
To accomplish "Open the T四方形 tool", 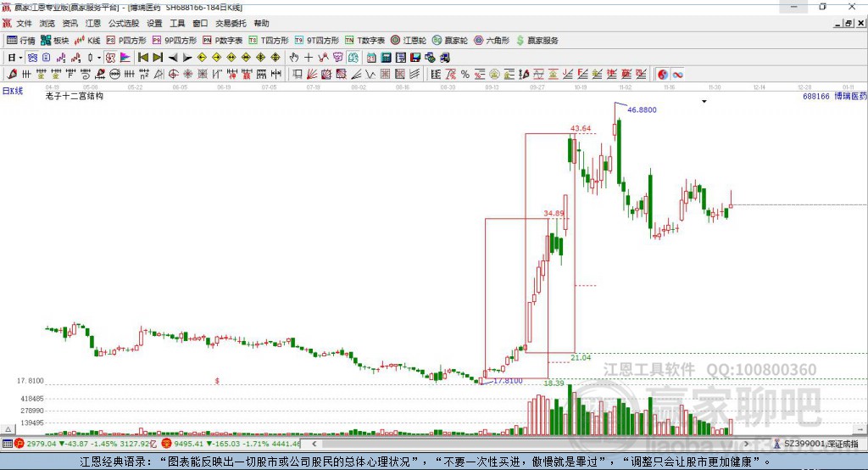I will 269,41.
